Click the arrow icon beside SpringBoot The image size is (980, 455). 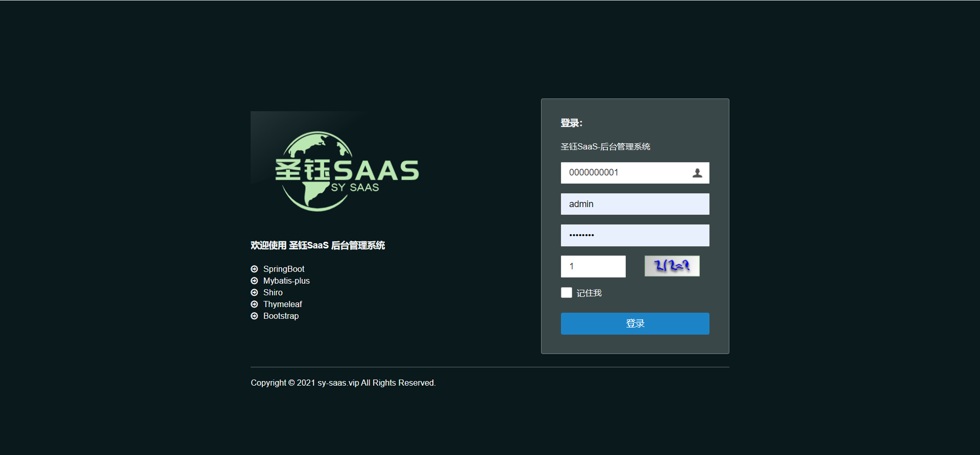click(254, 269)
